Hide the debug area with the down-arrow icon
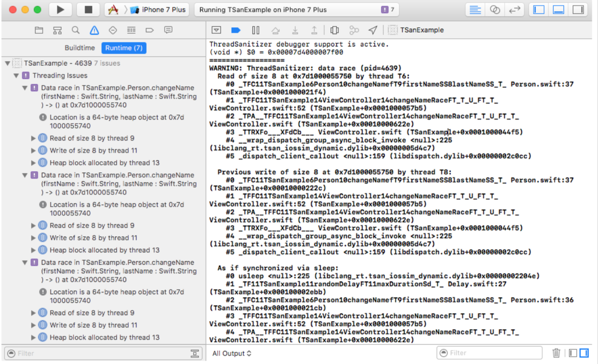This screenshot has width=598, height=364. click(x=216, y=30)
